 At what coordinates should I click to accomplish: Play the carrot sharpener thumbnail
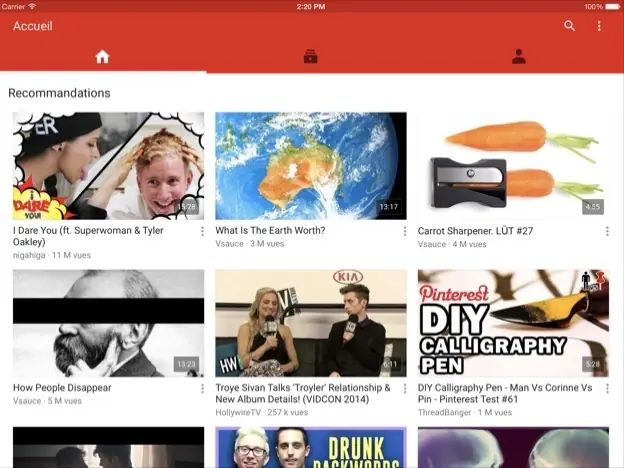pos(513,166)
